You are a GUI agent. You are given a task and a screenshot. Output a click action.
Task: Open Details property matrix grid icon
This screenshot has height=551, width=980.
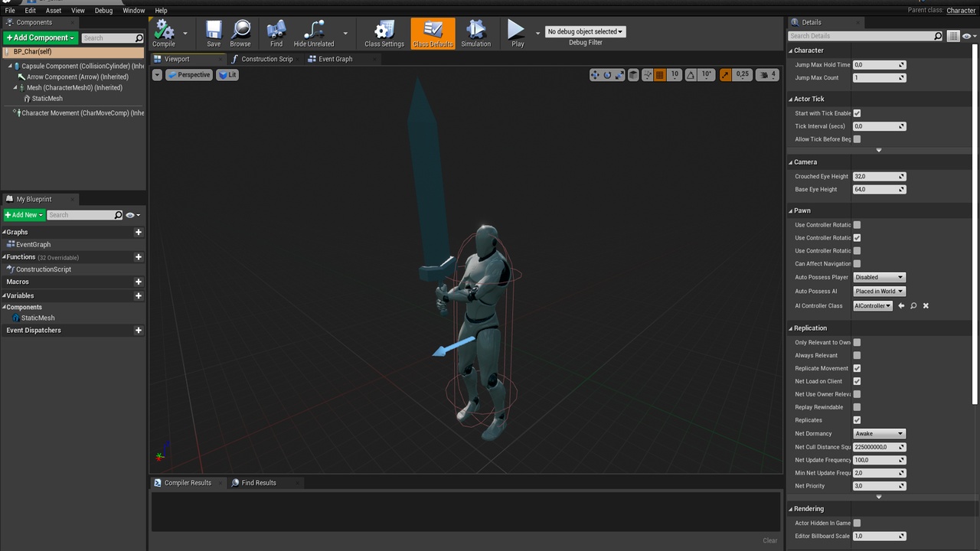click(953, 36)
